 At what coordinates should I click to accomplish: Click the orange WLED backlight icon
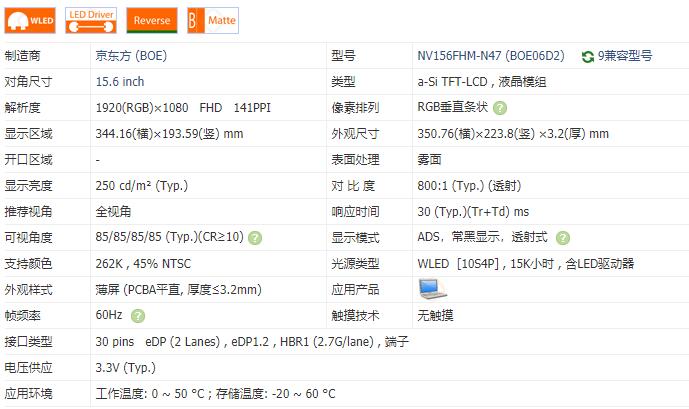coord(30,20)
